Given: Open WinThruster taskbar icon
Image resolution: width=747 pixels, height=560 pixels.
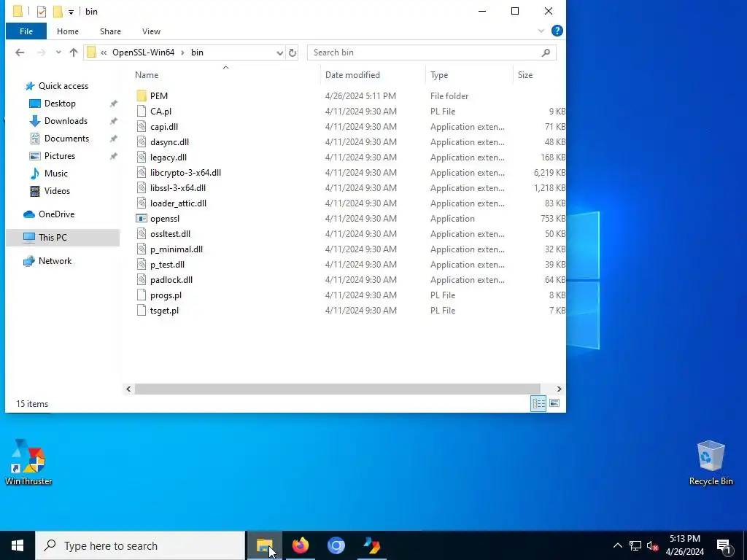Looking at the screenshot, I should click(x=371, y=545).
